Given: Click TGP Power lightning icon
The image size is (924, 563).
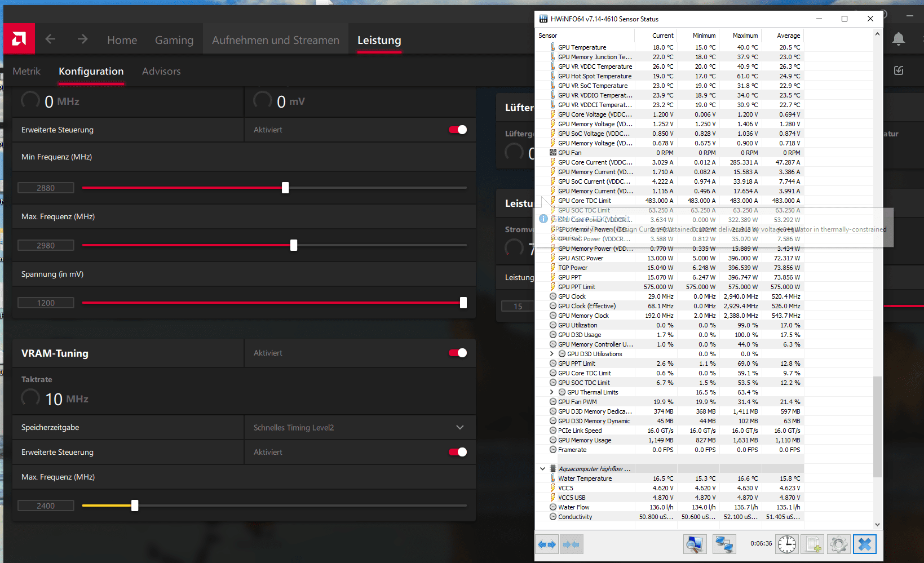Looking at the screenshot, I should pyautogui.click(x=553, y=268).
